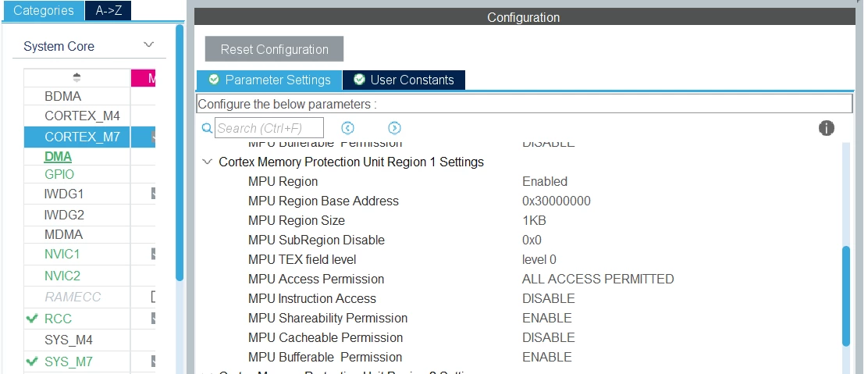Viewport: 868px width, 374px height.
Task: Open the MPU Region Size value 1KB
Action: click(534, 220)
